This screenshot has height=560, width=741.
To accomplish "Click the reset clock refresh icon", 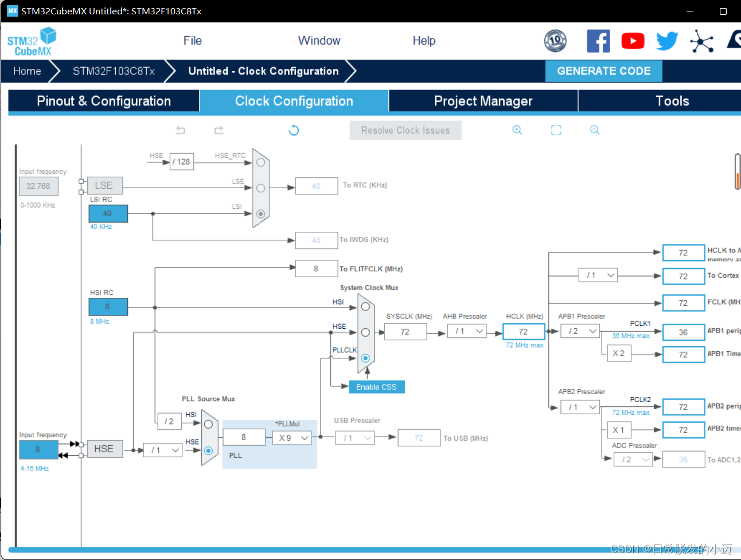I will tap(294, 130).
